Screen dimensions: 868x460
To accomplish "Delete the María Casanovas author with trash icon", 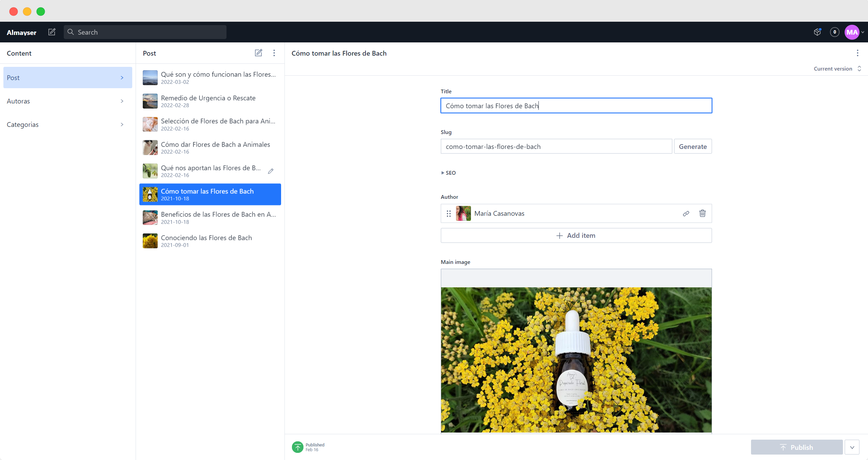I will click(702, 213).
